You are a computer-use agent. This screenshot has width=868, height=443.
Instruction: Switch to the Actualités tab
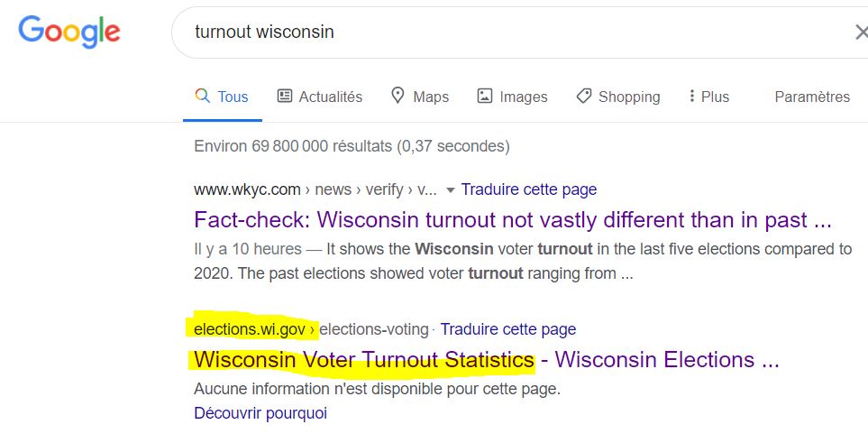[x=319, y=97]
